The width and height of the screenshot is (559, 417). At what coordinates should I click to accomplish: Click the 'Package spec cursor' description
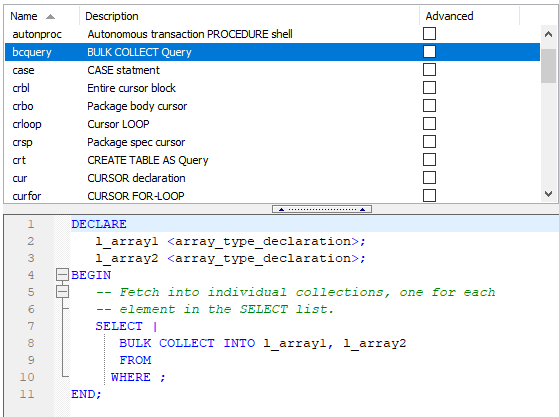point(136,142)
